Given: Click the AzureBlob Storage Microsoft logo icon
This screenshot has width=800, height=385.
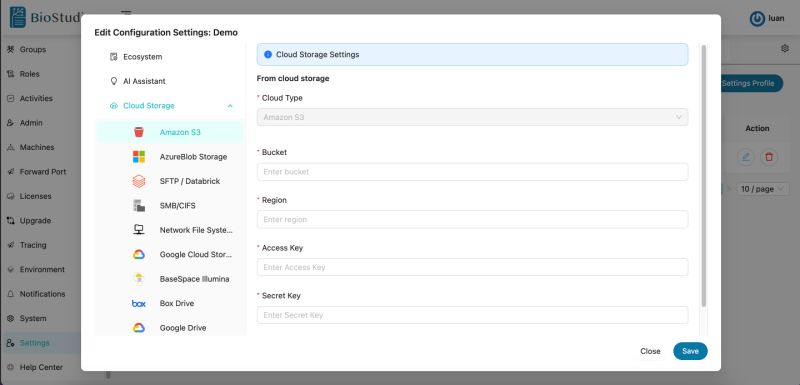Looking at the screenshot, I should tap(139, 157).
